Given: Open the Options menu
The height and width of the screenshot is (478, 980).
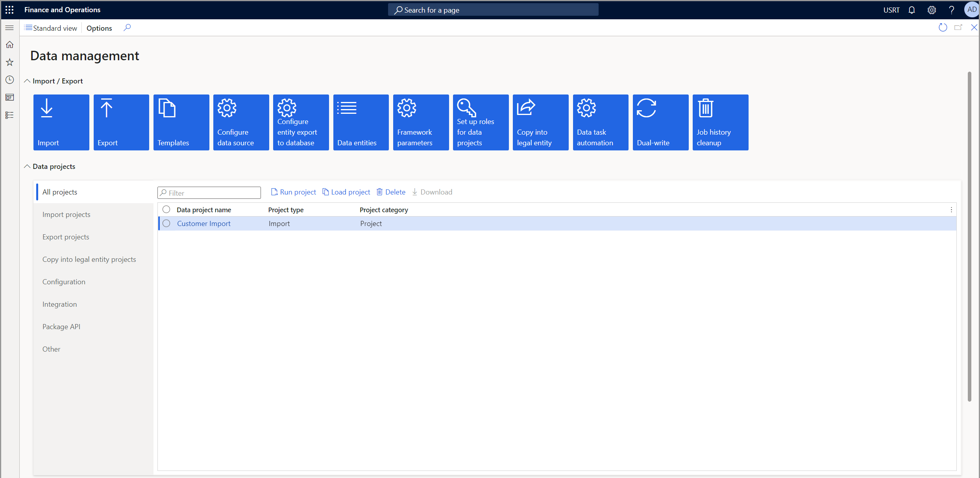Looking at the screenshot, I should [x=99, y=28].
